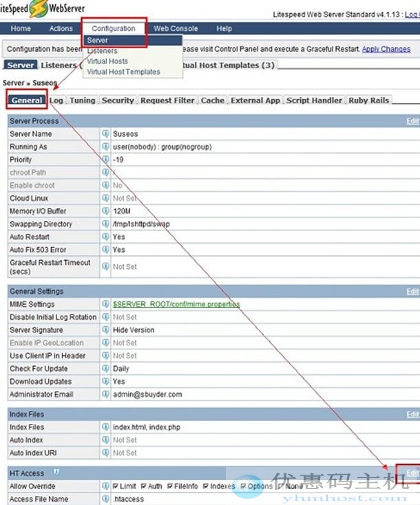Click the Apply Changes link
420x505 pixels.
386,49
